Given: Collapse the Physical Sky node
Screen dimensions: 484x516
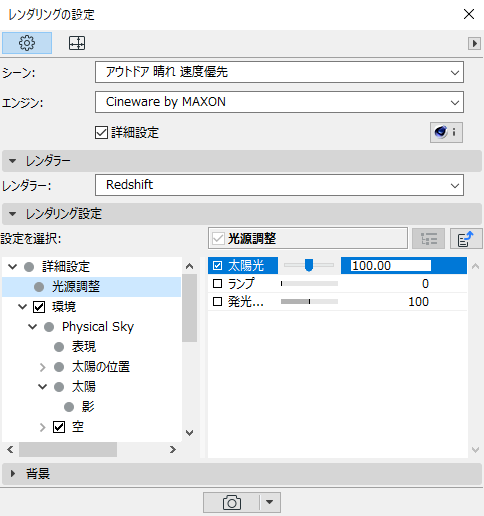Looking at the screenshot, I should 33,327.
